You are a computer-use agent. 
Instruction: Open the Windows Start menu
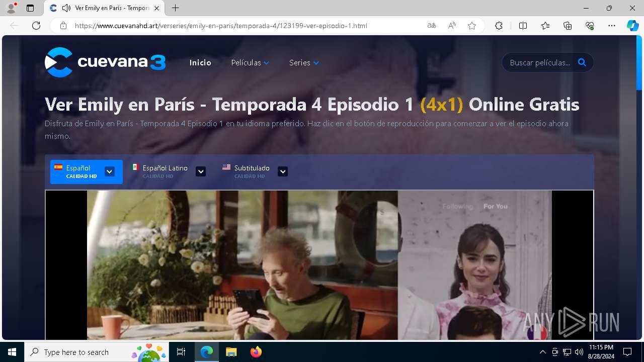12,352
